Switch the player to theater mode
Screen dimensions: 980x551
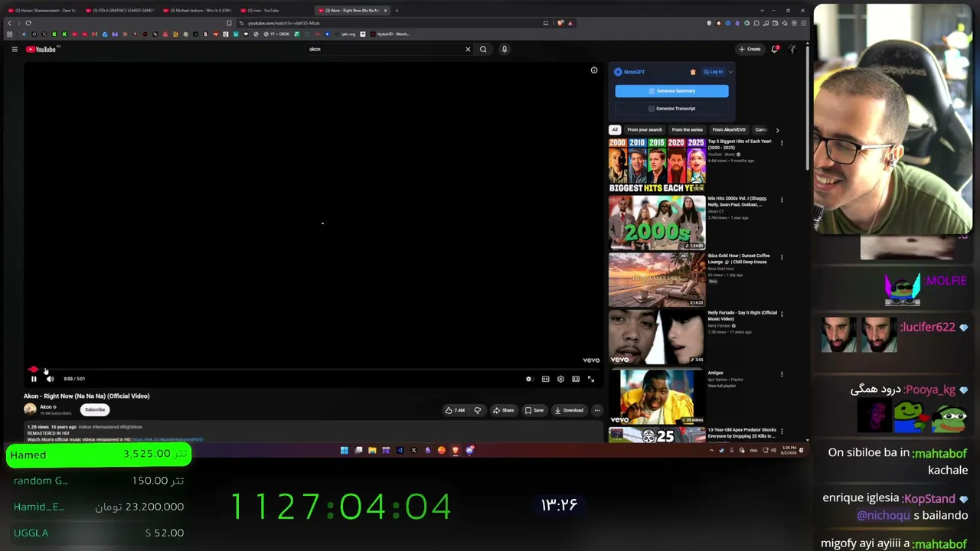coord(576,379)
